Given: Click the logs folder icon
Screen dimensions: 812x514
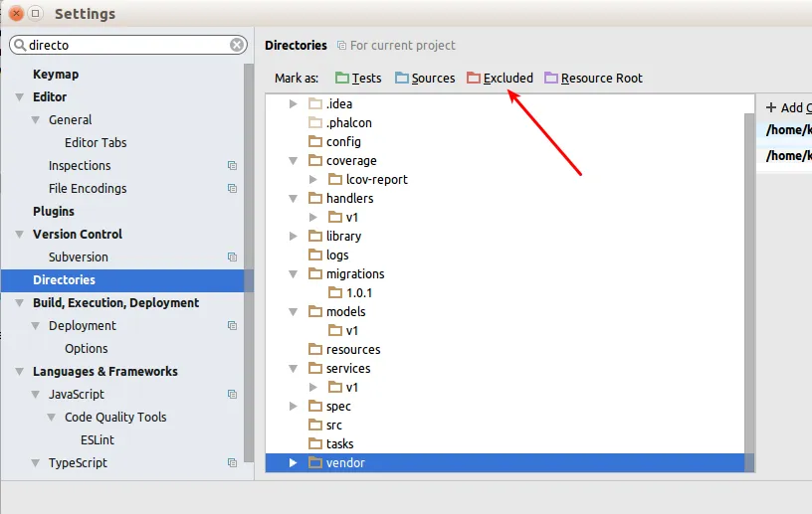Looking at the screenshot, I should click(315, 255).
